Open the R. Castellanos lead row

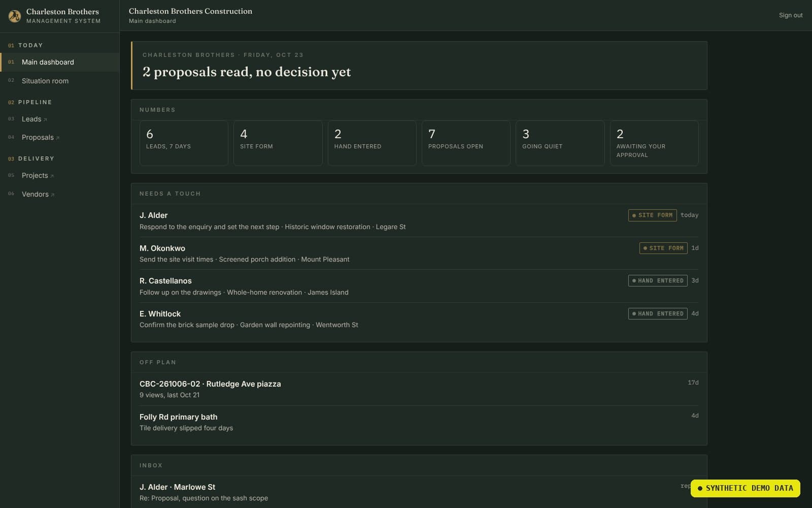419,286
